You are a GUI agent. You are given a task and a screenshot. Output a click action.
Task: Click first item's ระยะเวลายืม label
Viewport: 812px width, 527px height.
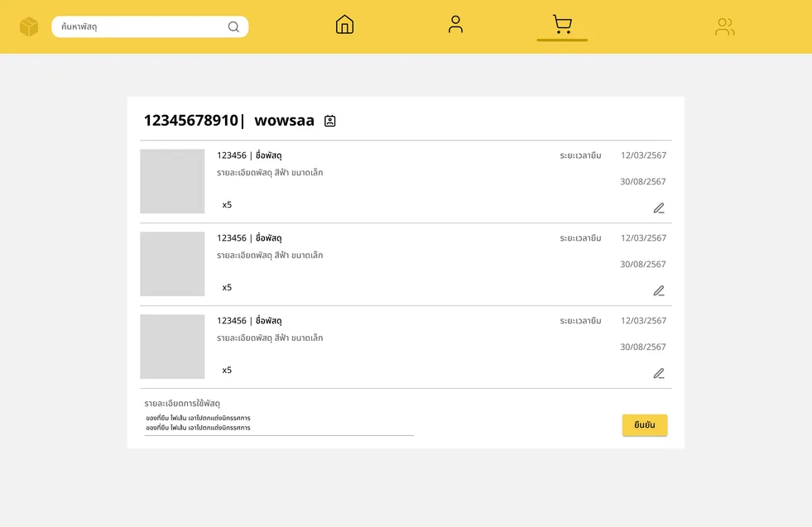click(580, 156)
